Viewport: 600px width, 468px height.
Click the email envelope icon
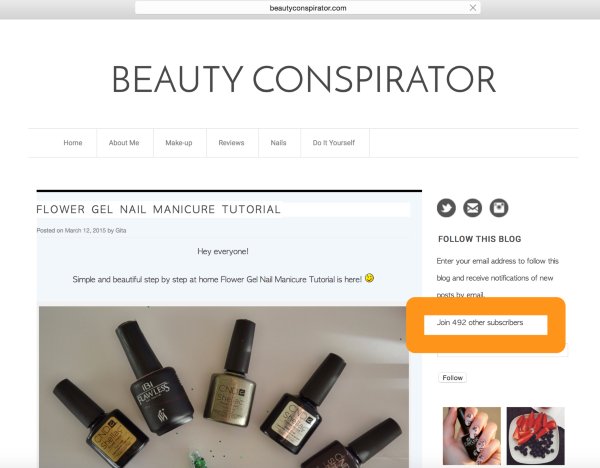click(473, 208)
